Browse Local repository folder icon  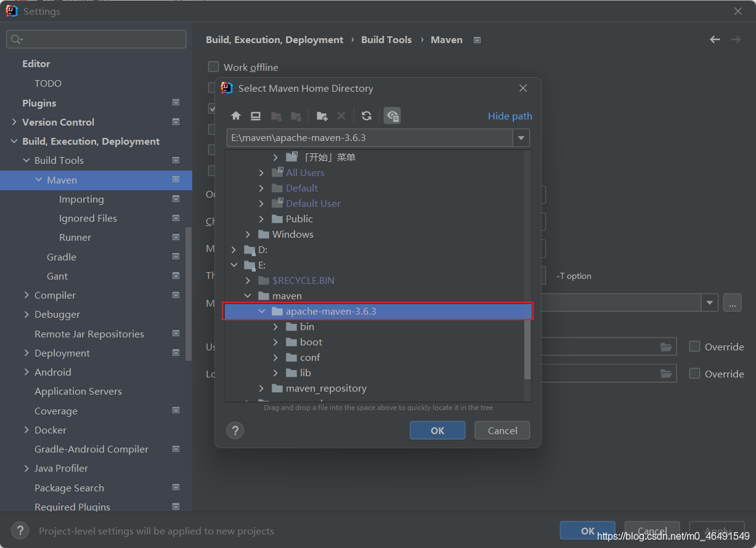tap(666, 374)
